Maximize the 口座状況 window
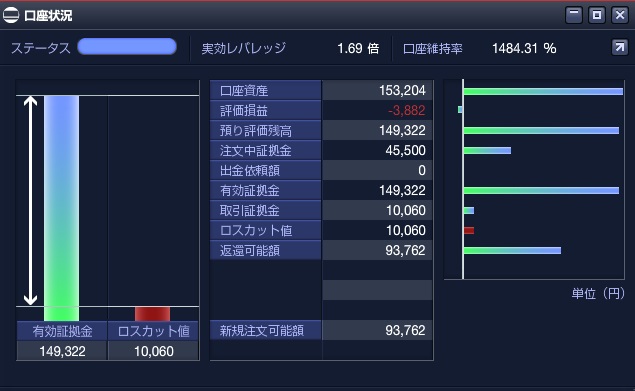Image resolution: width=635 pixels, height=391 pixels. coord(597,15)
